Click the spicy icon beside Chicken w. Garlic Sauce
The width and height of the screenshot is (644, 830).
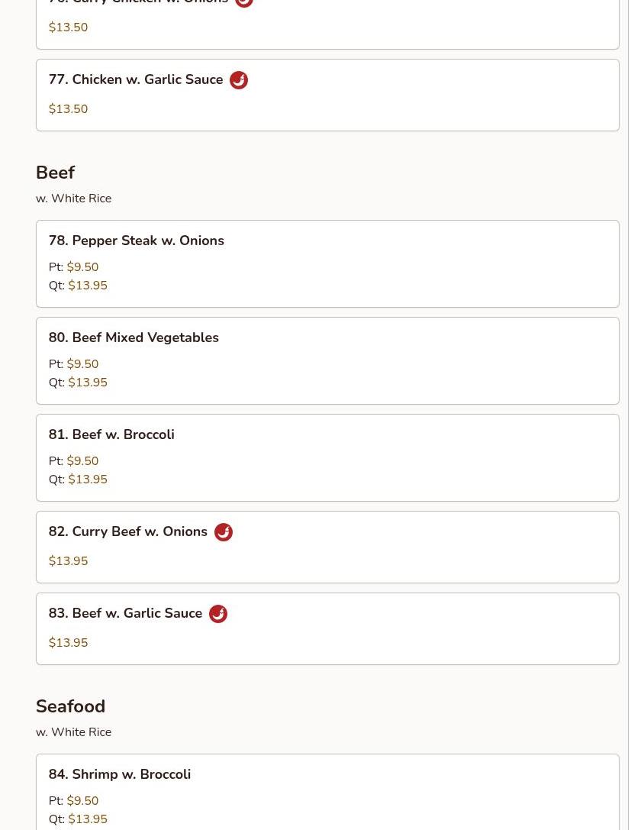239,80
